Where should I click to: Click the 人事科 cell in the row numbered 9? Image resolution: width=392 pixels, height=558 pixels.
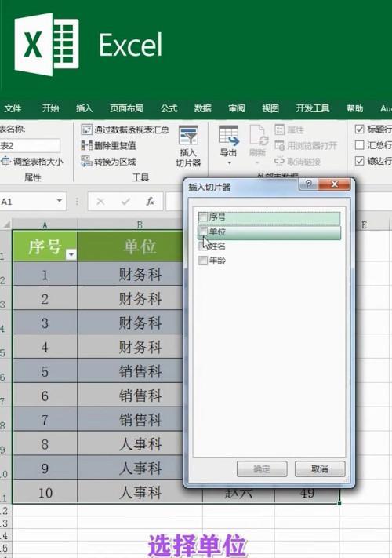click(x=130, y=443)
